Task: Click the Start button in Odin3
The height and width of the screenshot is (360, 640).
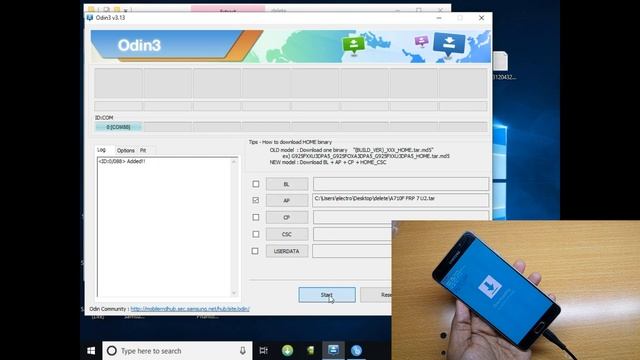Action: coord(327,295)
